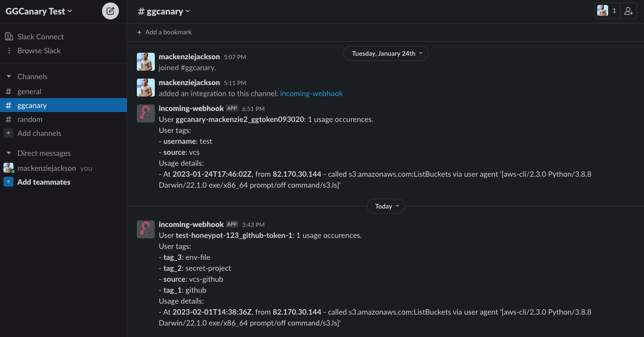Click the username: test line

(x=186, y=141)
